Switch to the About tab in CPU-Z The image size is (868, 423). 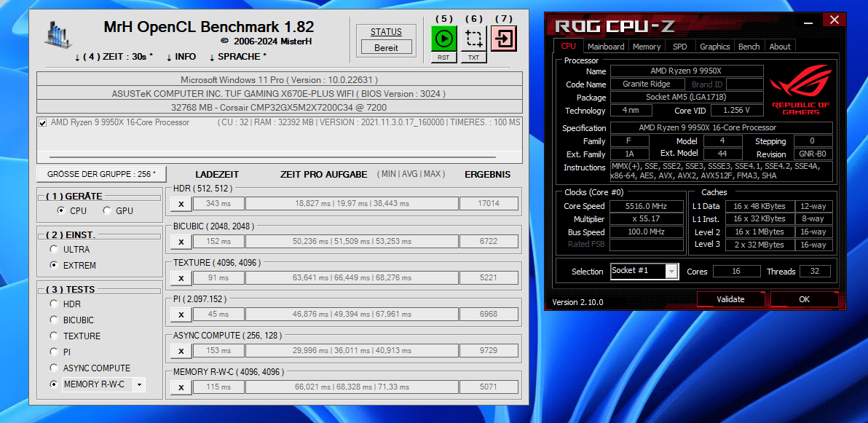coord(779,47)
